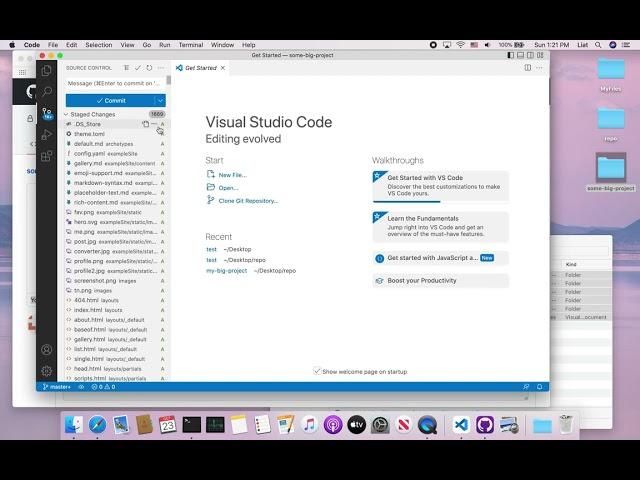This screenshot has height=480, width=640.
Task: Open editor more actions ellipsis
Action: click(x=540, y=68)
